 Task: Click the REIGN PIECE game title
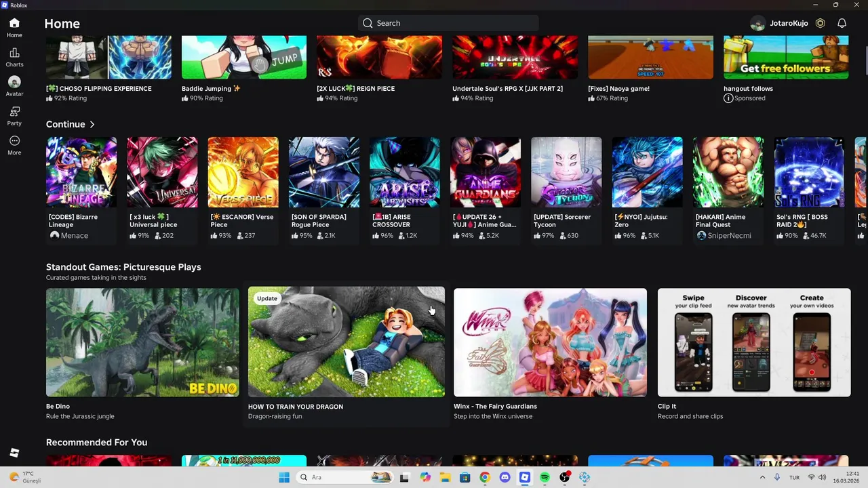(355, 89)
